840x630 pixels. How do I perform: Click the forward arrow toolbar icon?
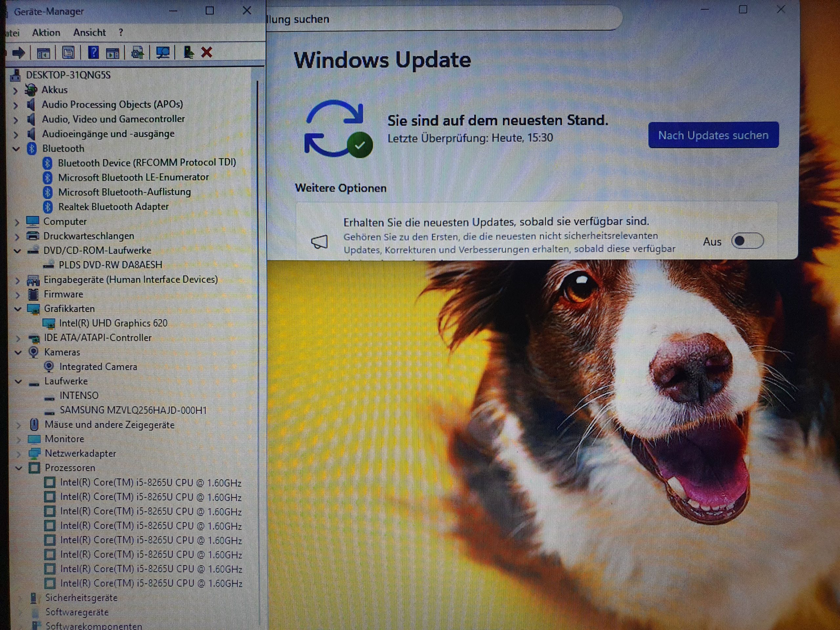pyautogui.click(x=18, y=52)
